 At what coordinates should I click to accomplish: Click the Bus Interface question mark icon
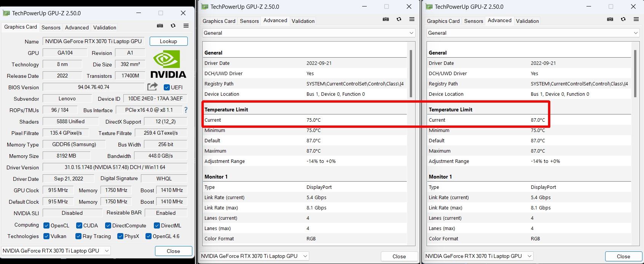pos(186,110)
